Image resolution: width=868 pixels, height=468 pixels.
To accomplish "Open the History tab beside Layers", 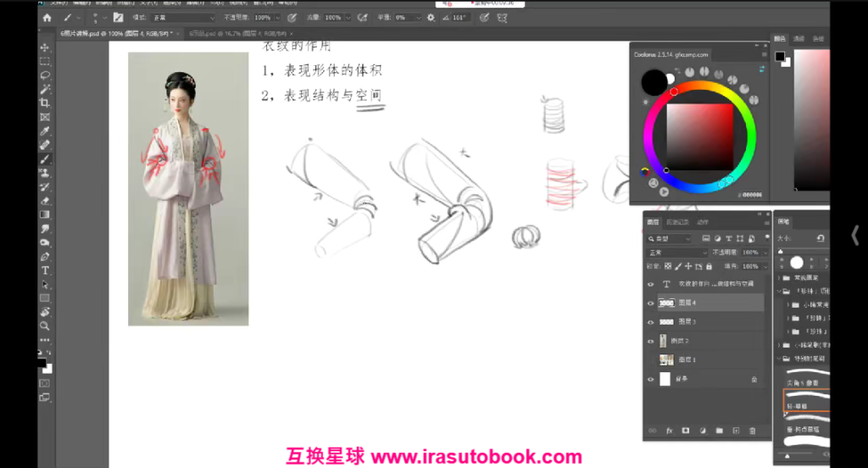I will 677,222.
